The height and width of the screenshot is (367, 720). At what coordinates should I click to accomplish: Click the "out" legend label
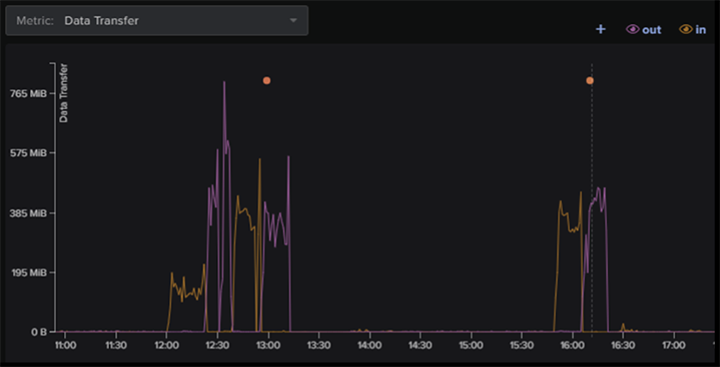click(x=652, y=30)
